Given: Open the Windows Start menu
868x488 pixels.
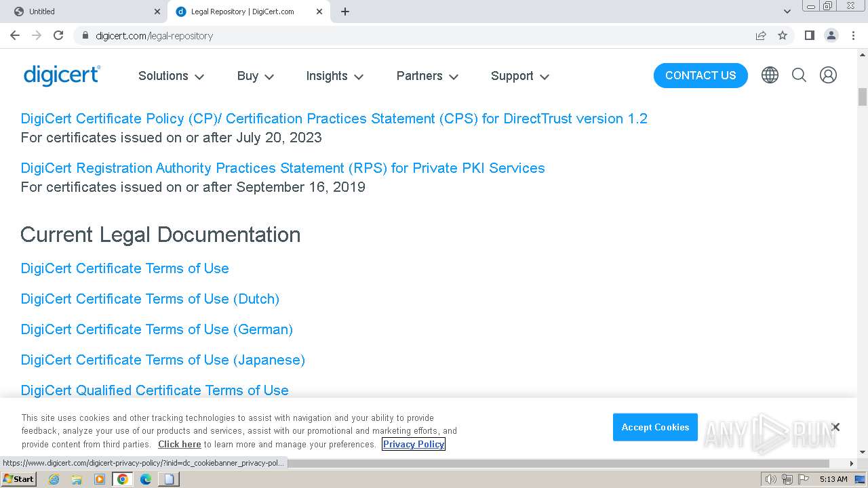Looking at the screenshot, I should tap(19, 479).
